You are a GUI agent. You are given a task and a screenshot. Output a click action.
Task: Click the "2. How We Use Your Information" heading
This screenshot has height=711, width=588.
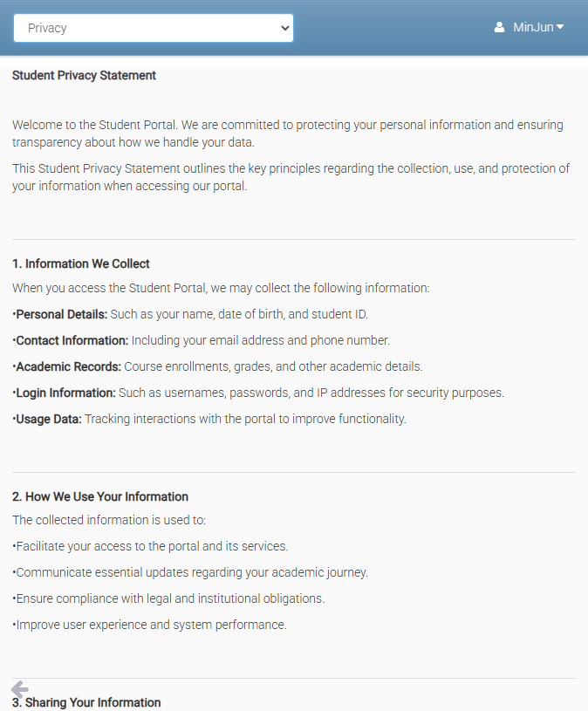point(100,496)
